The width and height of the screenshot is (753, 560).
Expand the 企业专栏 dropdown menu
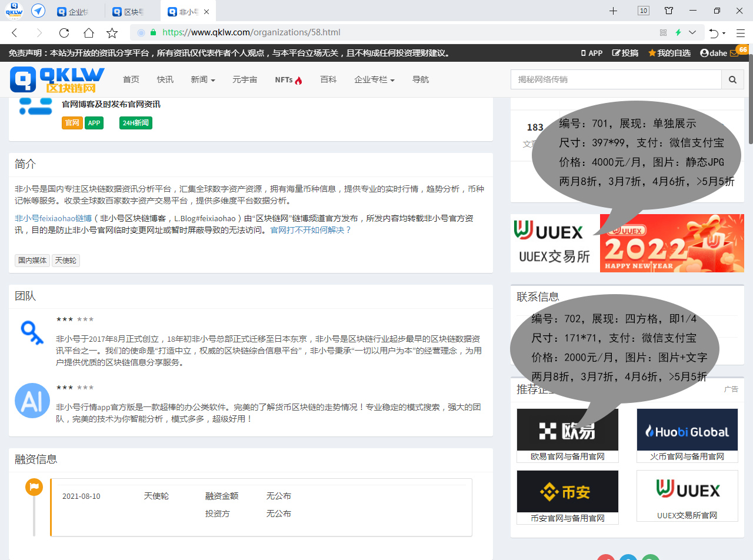[x=374, y=79]
